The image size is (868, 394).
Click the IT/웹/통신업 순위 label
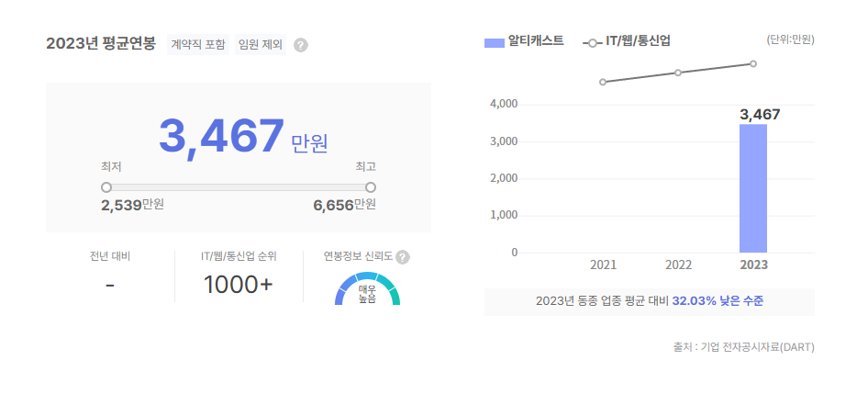239,256
